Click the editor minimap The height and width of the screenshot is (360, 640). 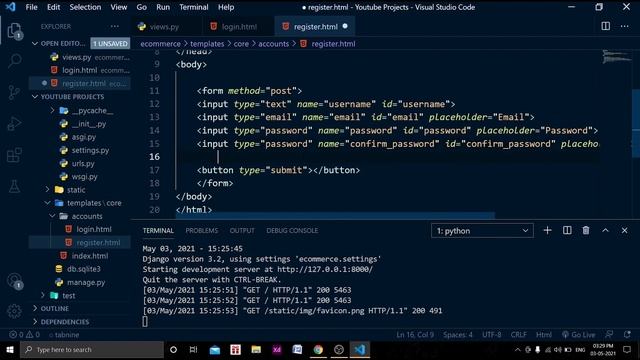[x=616, y=56]
